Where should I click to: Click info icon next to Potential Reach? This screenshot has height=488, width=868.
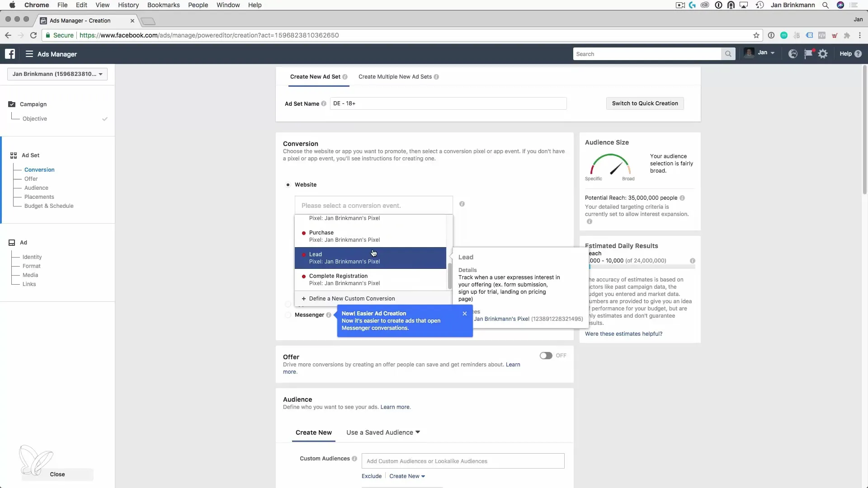click(x=682, y=198)
